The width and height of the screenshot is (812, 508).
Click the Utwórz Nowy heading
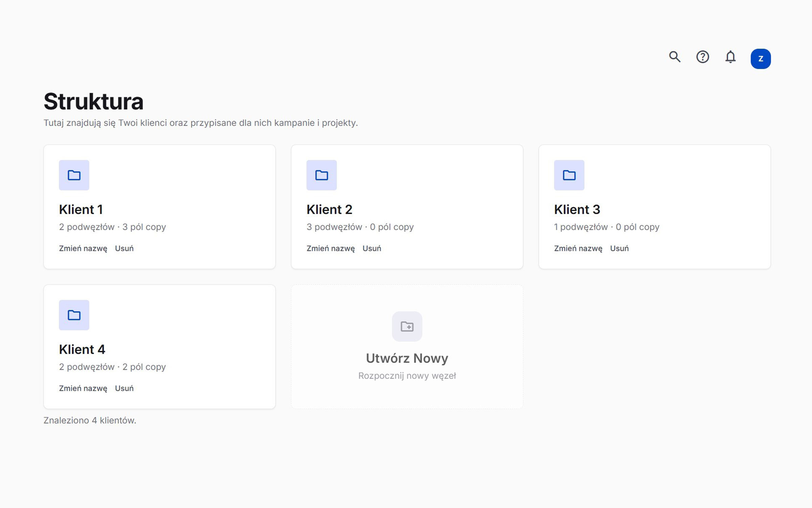(x=407, y=358)
